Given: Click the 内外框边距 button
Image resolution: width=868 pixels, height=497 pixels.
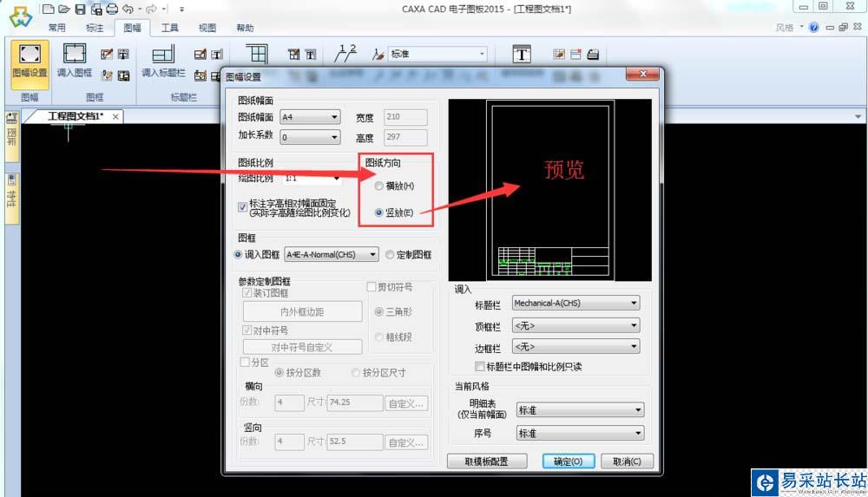Looking at the screenshot, I should point(302,311).
